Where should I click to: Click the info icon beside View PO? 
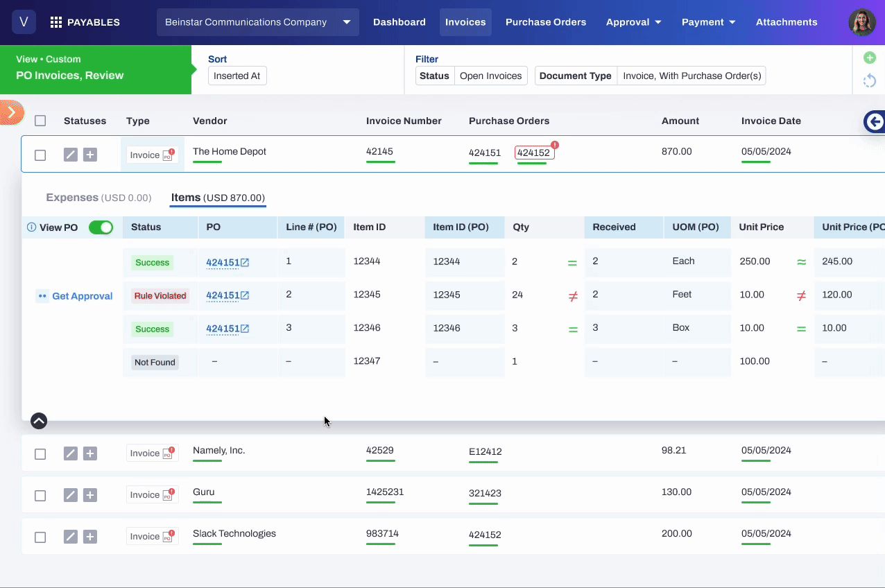pos(31,227)
